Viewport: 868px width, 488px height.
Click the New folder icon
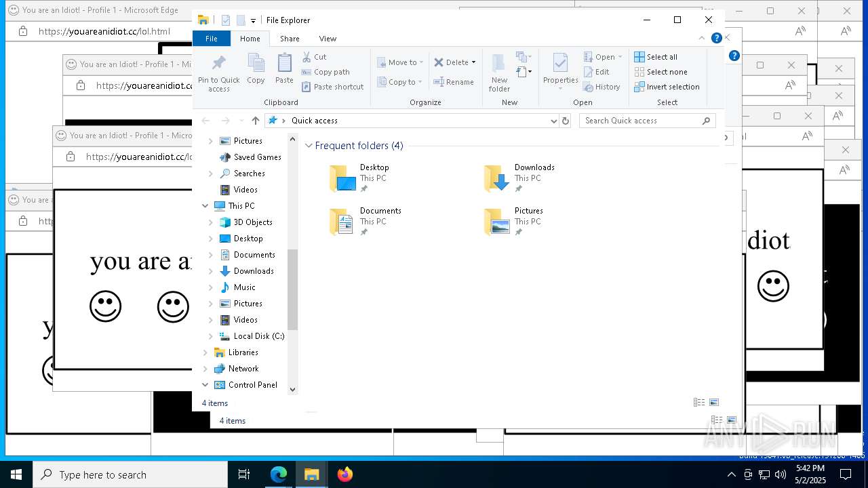[498, 63]
